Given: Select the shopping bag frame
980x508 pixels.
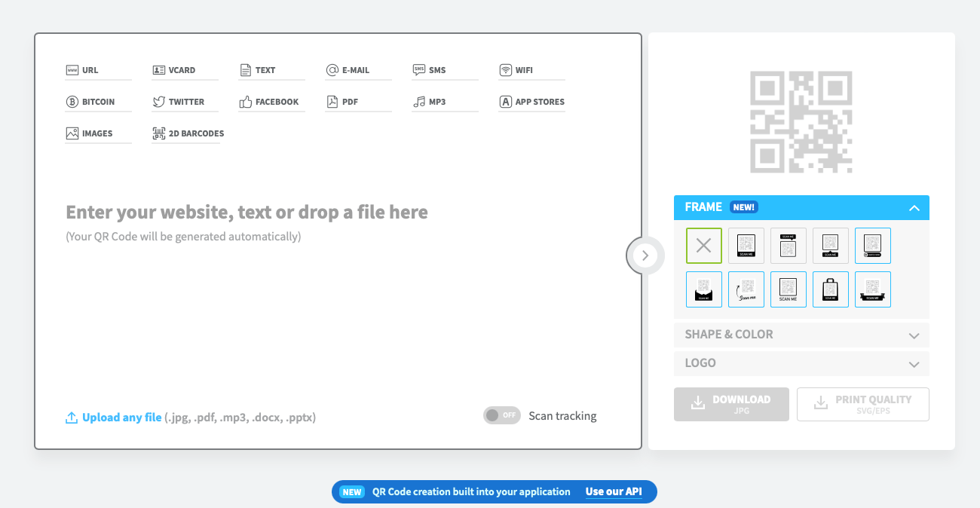Looking at the screenshot, I should 831,289.
